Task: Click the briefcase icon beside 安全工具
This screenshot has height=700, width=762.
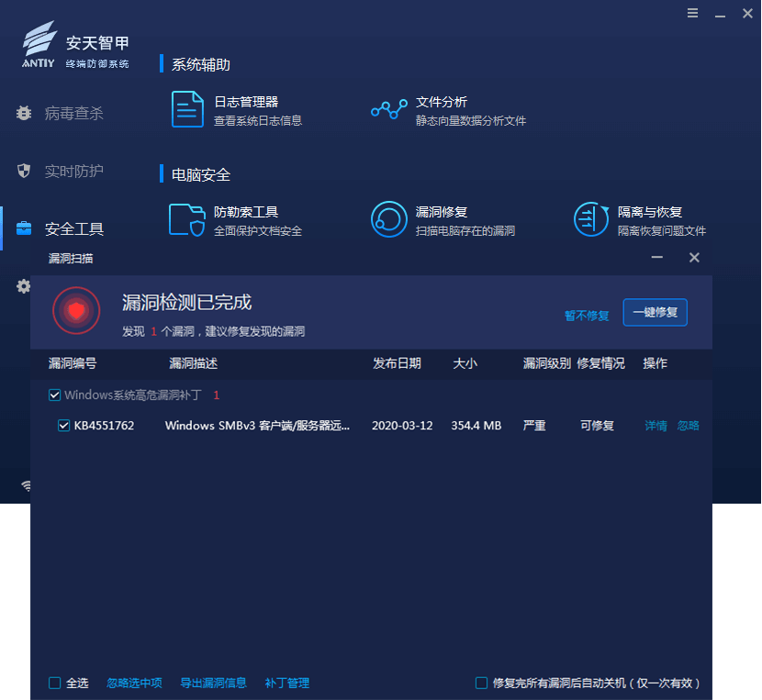Action: [23, 228]
